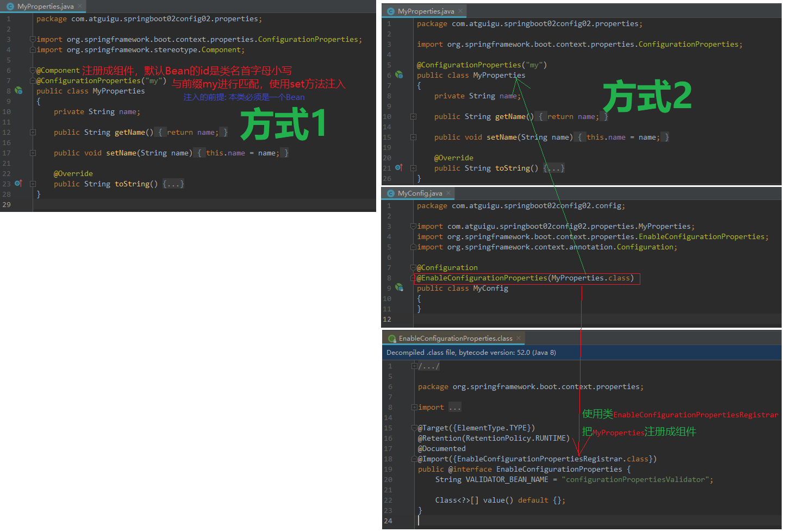Screen dimensions: 786x532
Task: Click line number 24 in the EnableConfigurationProperties.class gutter
Action: pyautogui.click(x=388, y=521)
